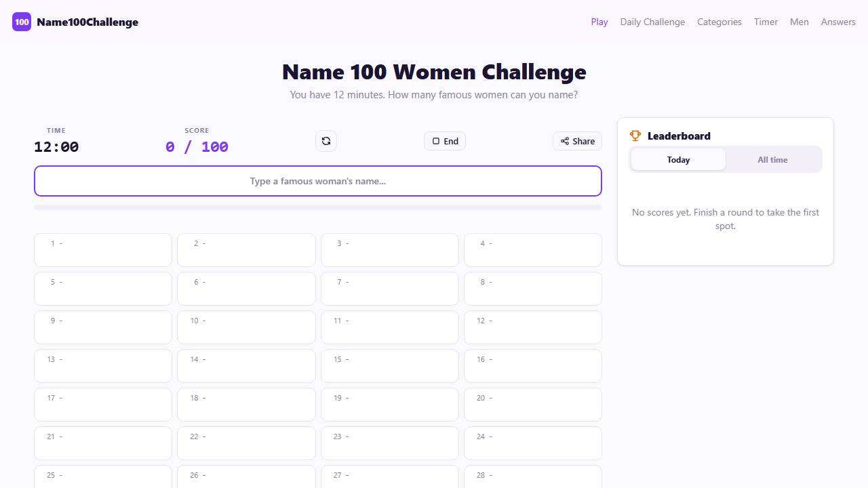This screenshot has height=488, width=868.
Task: Click the 0 / 100 score
Action: tap(197, 146)
